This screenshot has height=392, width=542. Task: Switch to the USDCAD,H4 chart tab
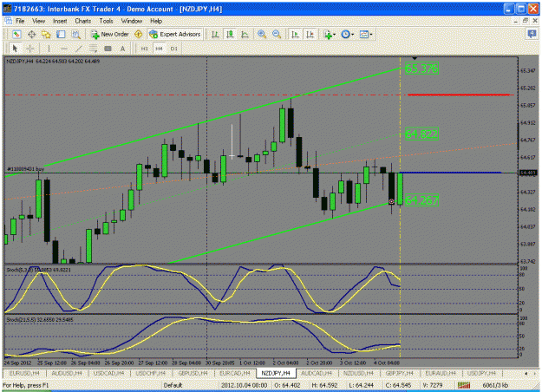pos(109,373)
